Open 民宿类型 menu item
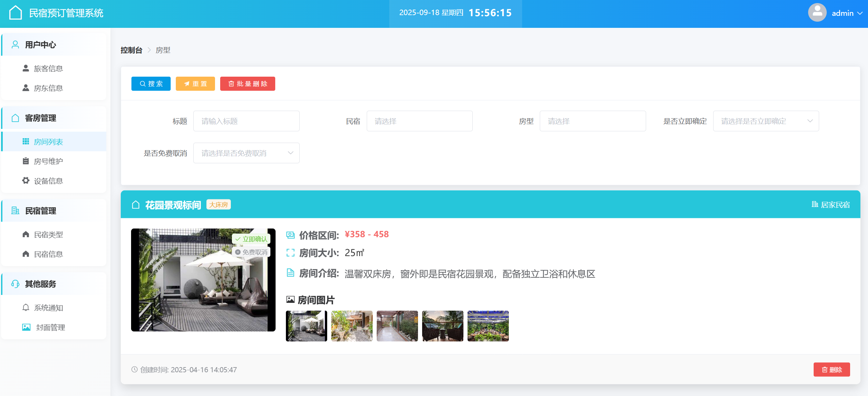 pos(54,234)
